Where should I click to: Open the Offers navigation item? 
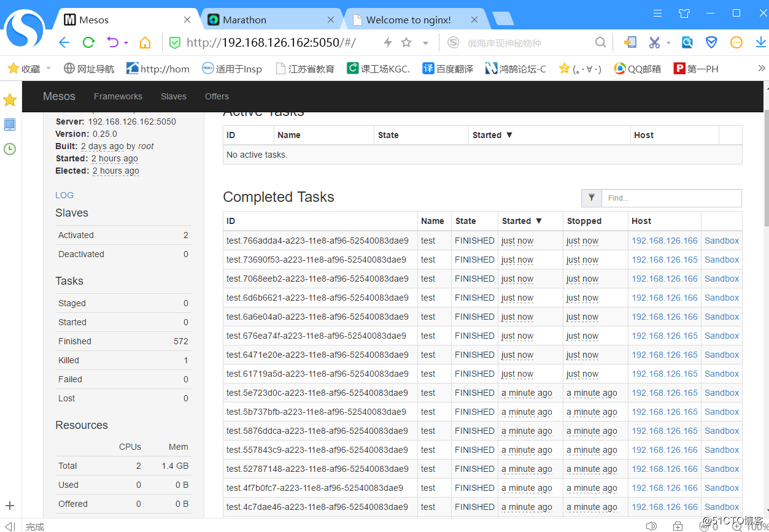coord(217,96)
